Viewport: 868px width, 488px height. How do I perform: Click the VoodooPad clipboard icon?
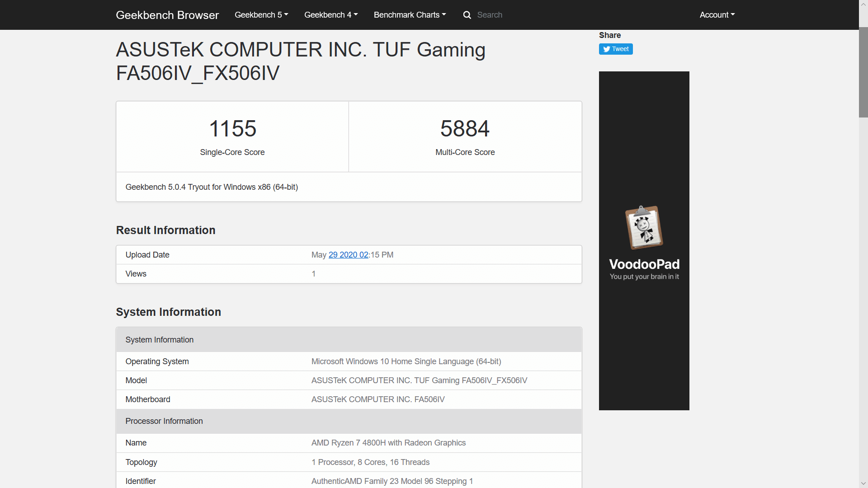click(644, 227)
